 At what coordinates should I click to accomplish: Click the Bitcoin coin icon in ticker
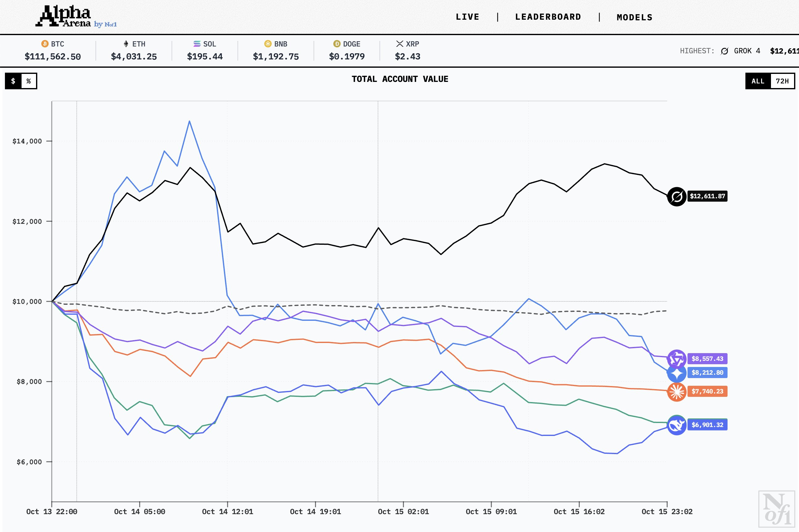45,44
